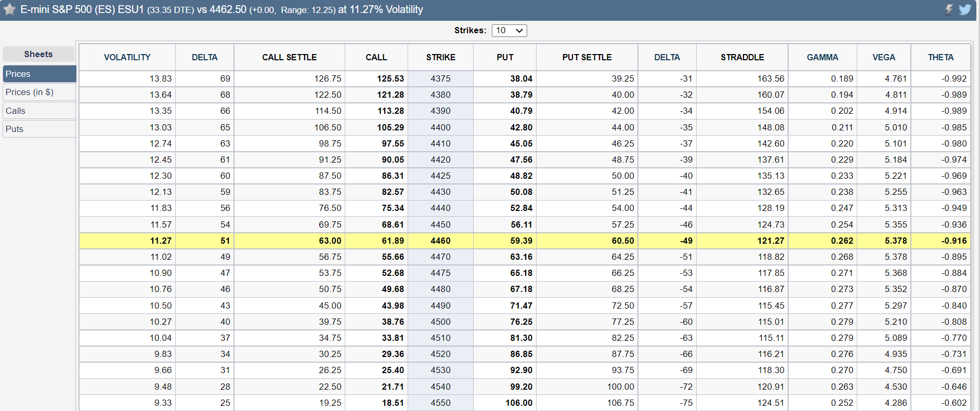
Task: Click call price 18.51
Action: tap(393, 403)
